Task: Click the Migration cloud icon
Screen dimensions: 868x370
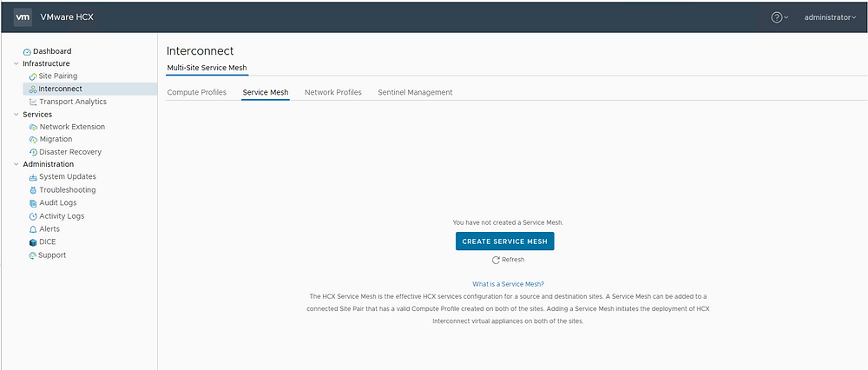Action: pyautogui.click(x=33, y=140)
